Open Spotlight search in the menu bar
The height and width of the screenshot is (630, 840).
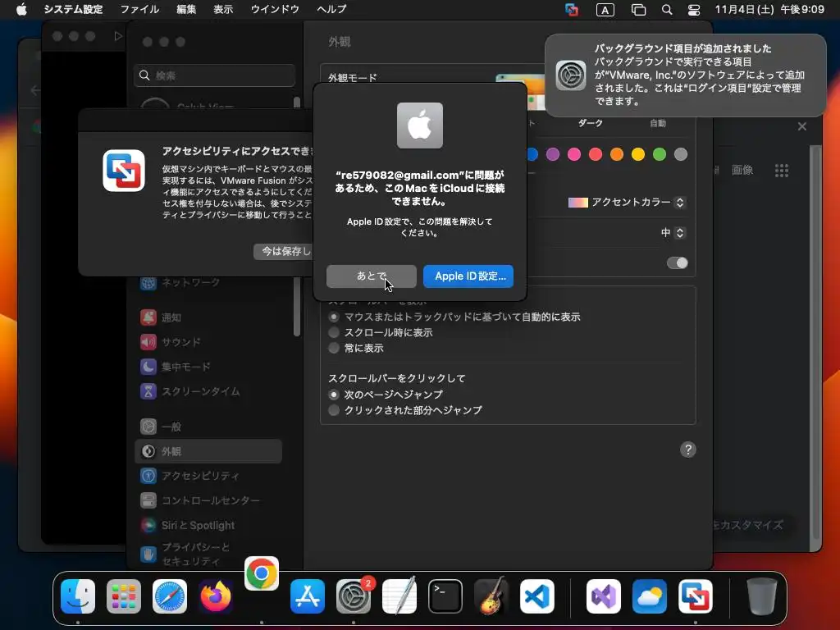(x=666, y=10)
